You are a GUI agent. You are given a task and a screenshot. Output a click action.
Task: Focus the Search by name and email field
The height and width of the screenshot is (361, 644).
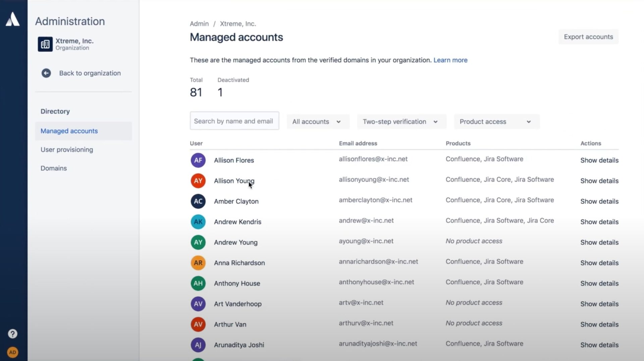tap(234, 121)
